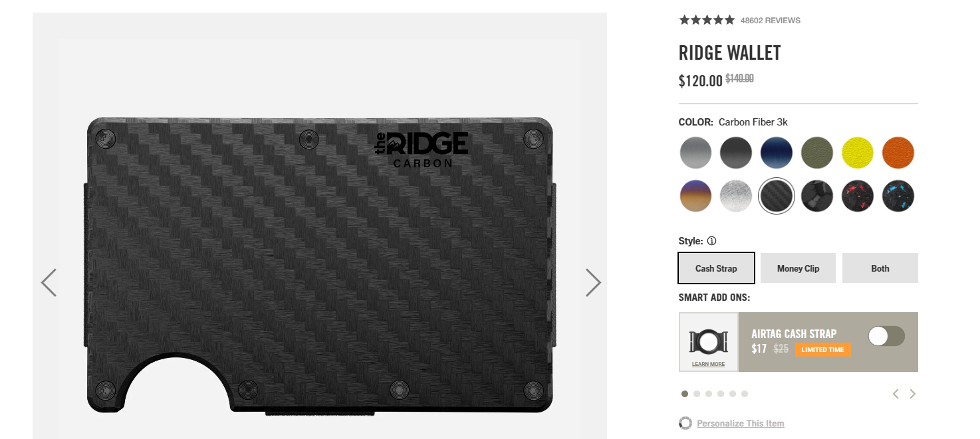Jump to second add-on carousel dot
The image size is (980, 439).
[697, 394]
